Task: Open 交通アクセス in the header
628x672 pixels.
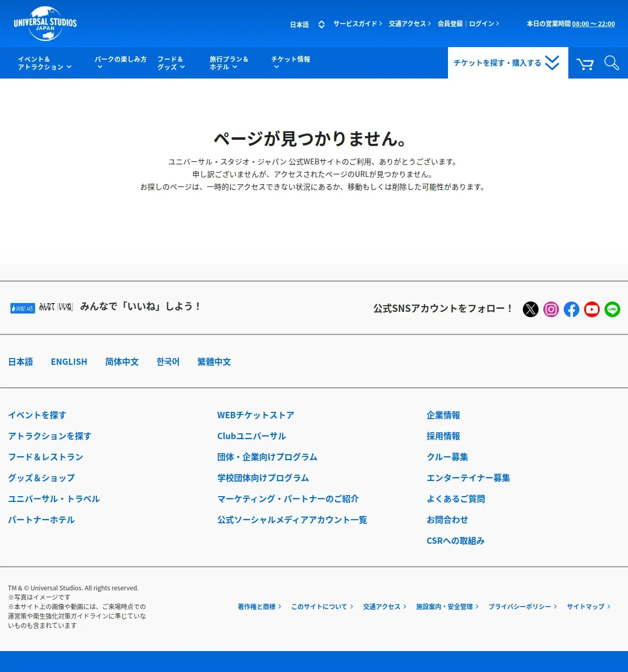Action: (410, 24)
